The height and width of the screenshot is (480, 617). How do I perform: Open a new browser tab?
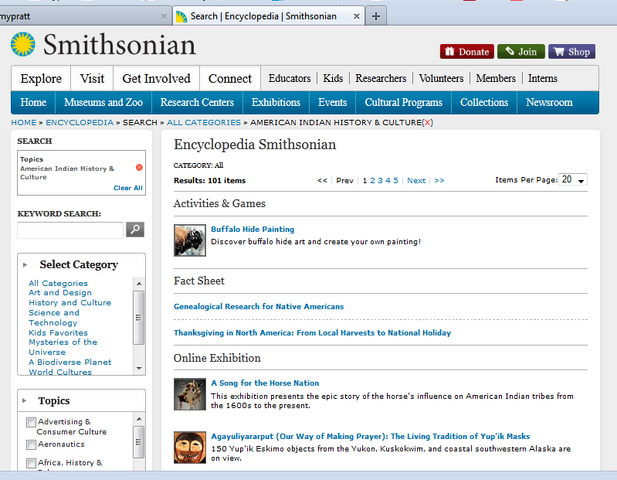pyautogui.click(x=376, y=16)
